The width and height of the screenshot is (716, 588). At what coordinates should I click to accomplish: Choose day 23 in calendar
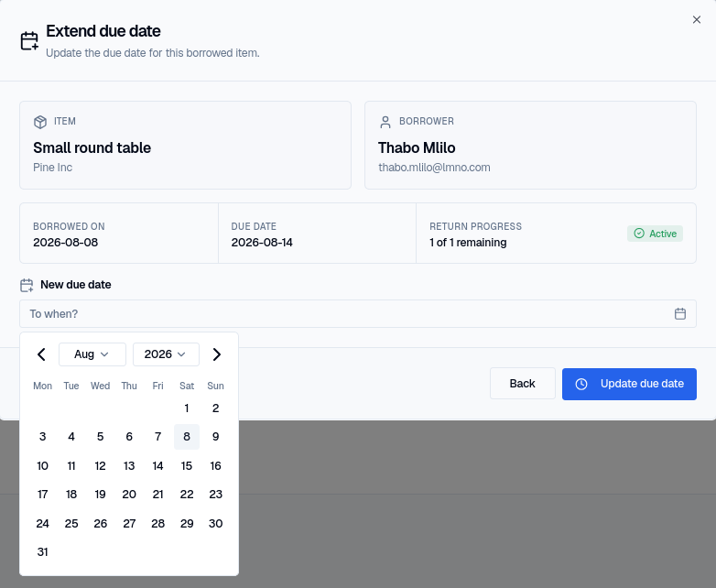[x=215, y=495]
